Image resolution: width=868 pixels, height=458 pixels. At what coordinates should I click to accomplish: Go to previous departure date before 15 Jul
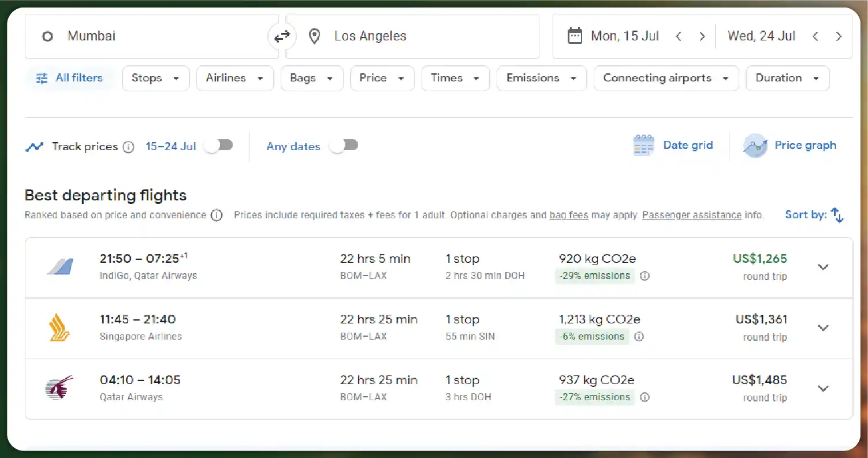tap(679, 36)
